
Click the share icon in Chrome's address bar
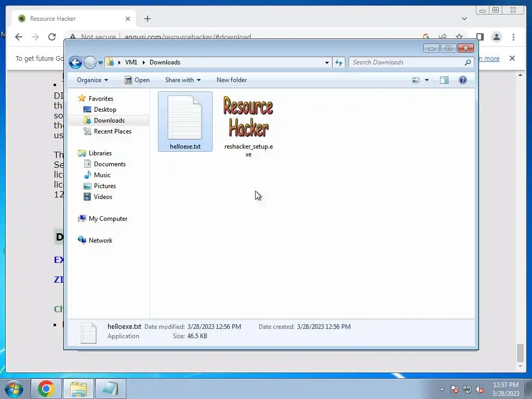[x=443, y=37]
